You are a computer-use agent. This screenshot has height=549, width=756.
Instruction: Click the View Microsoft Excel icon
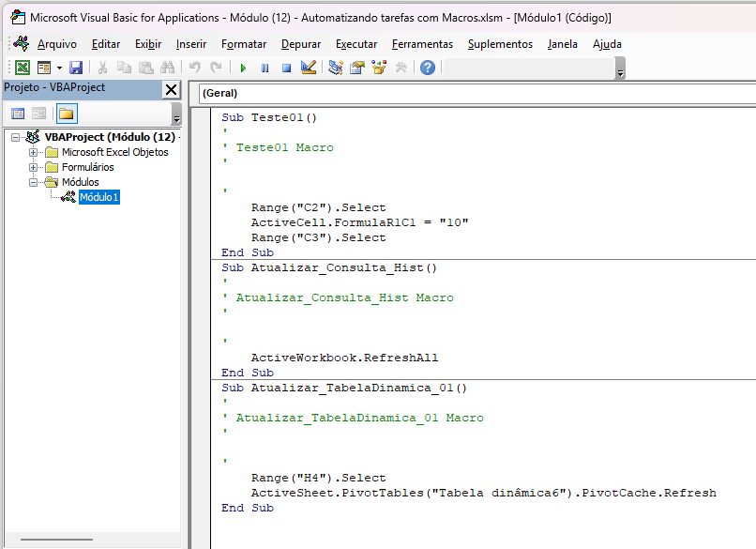pos(22,68)
